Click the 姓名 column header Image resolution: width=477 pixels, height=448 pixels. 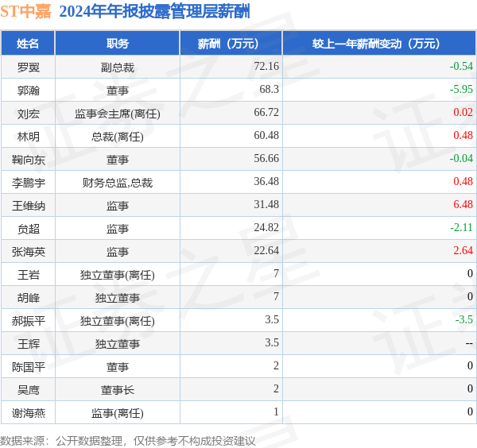[28, 44]
